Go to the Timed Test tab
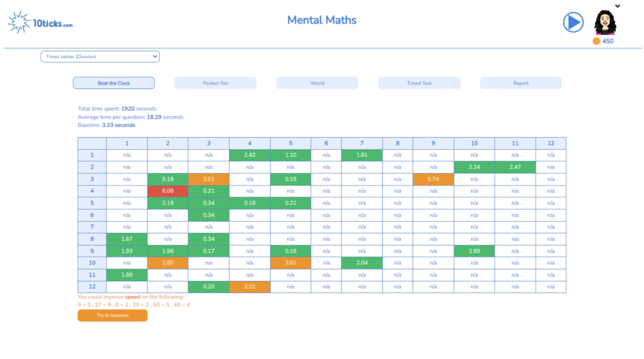Viewport: 644px width, 359px height. click(x=419, y=83)
